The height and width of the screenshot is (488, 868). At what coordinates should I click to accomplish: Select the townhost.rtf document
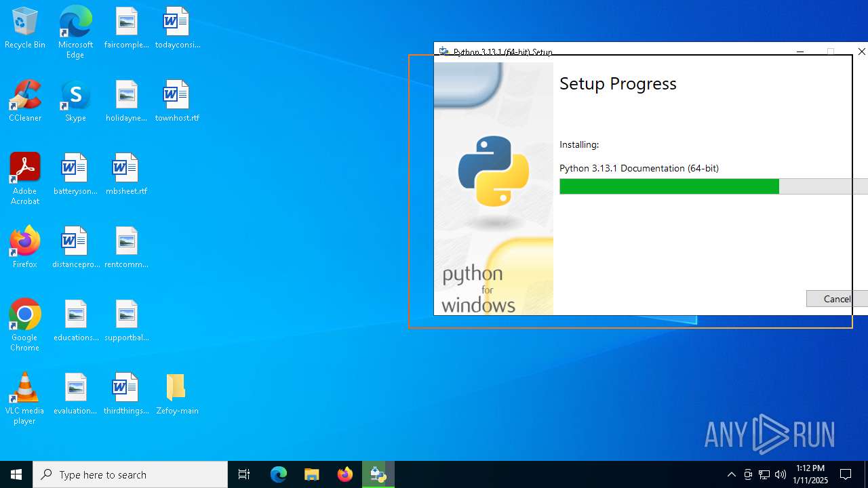coord(177,102)
